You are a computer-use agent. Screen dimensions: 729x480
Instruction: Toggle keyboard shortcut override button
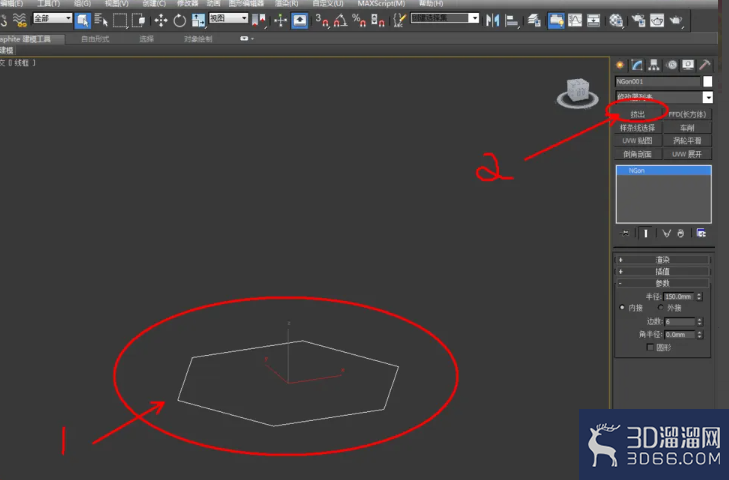pos(299,20)
